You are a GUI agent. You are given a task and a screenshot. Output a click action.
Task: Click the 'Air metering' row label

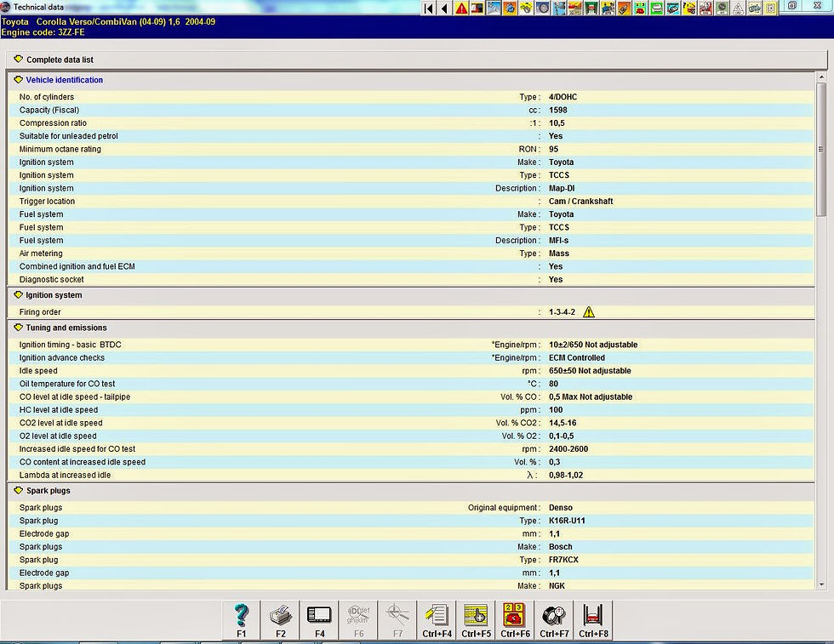tap(41, 254)
